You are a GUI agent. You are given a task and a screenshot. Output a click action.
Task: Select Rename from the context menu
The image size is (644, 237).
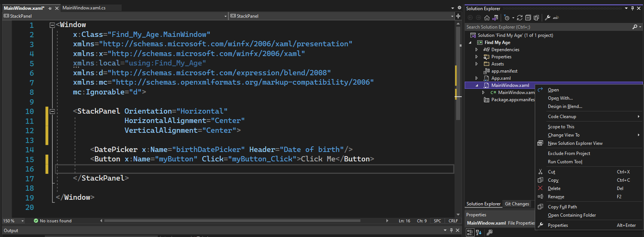pyautogui.click(x=556, y=197)
